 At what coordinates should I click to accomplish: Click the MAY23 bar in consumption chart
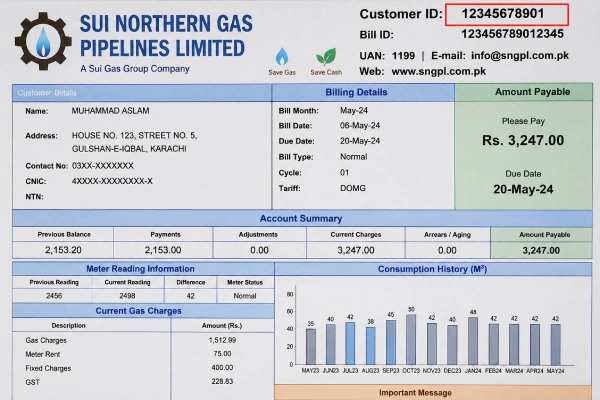[311, 346]
